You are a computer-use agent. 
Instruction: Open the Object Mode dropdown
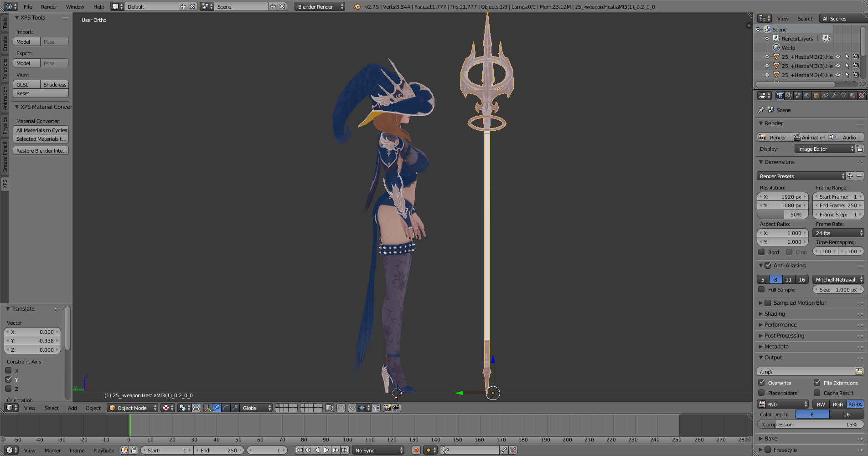click(133, 408)
